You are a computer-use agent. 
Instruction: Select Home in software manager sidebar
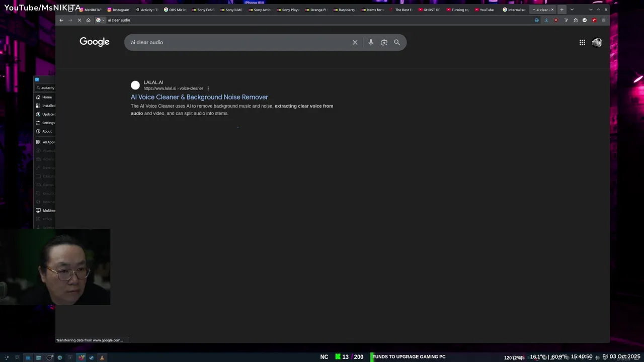coord(44,97)
